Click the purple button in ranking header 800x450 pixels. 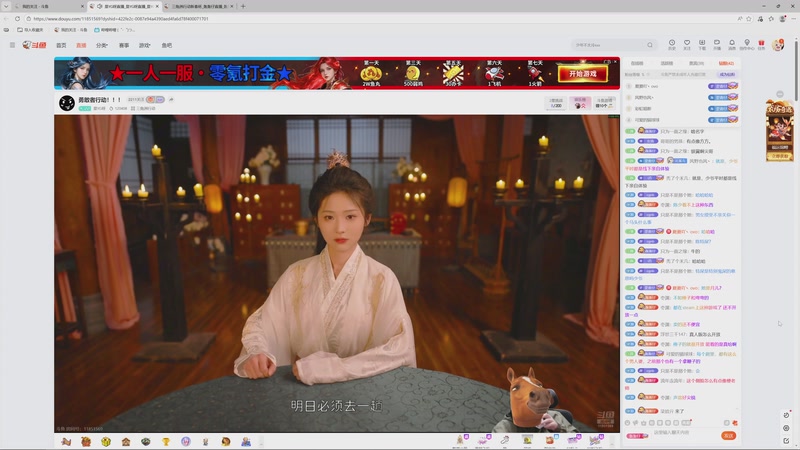(x=727, y=74)
